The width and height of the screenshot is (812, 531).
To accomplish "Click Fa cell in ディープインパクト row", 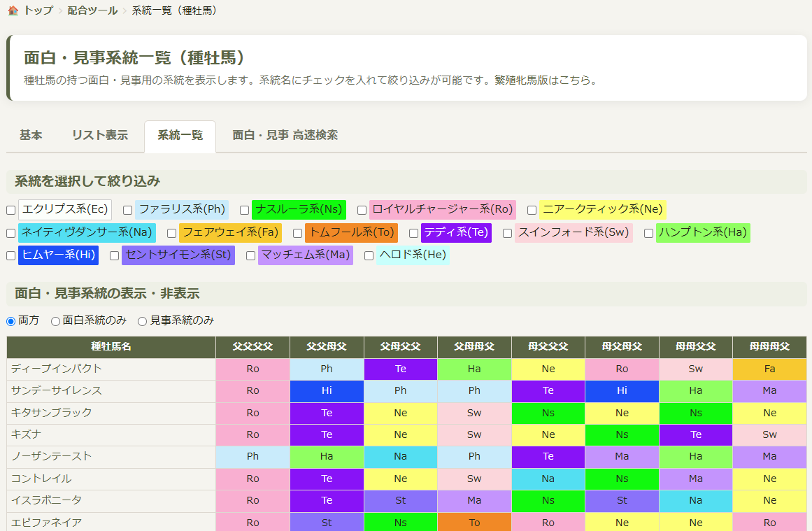I will click(769, 369).
